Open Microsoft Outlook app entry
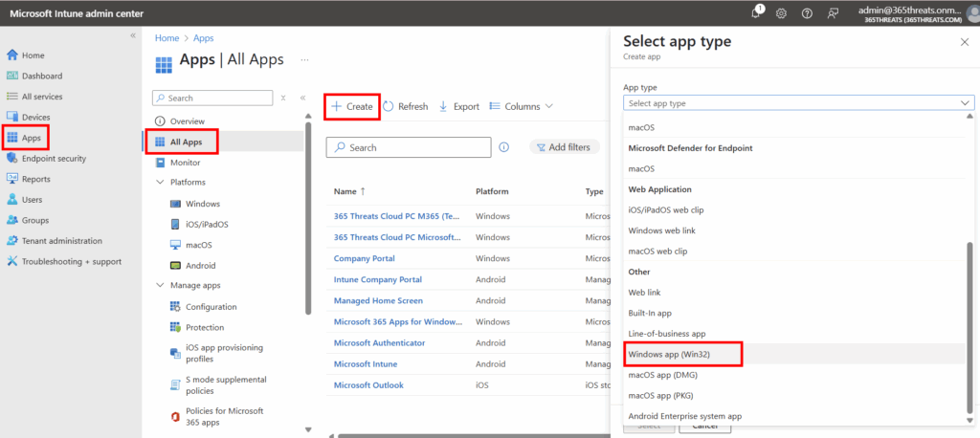 coord(368,384)
